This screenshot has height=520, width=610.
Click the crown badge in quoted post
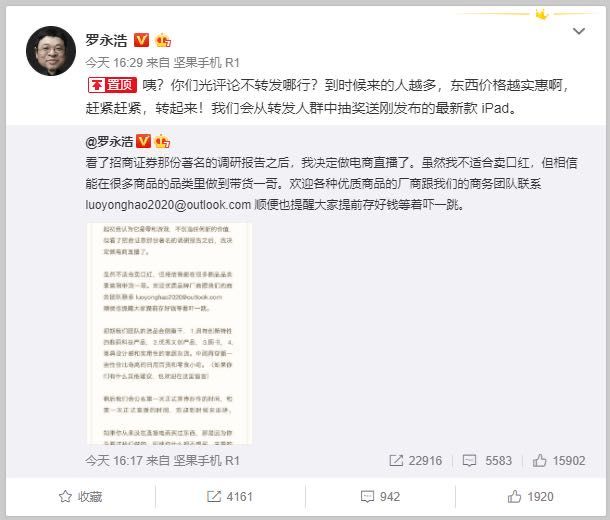coord(162,141)
